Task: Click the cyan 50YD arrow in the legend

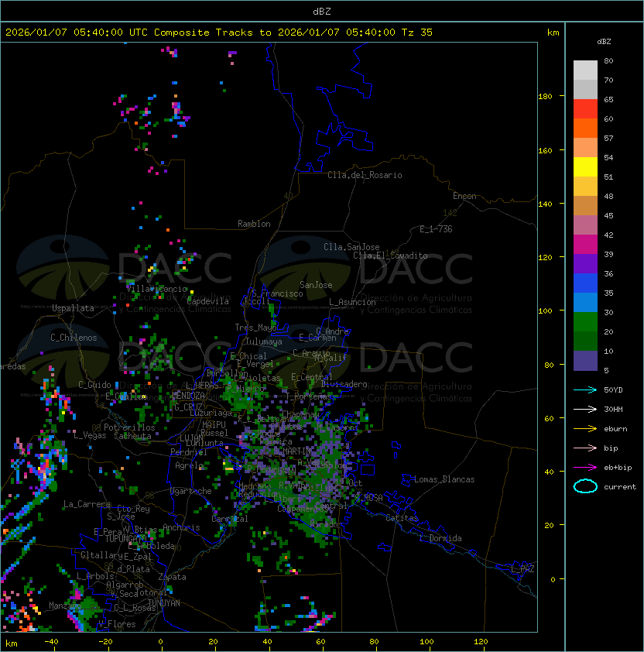Action: click(585, 389)
